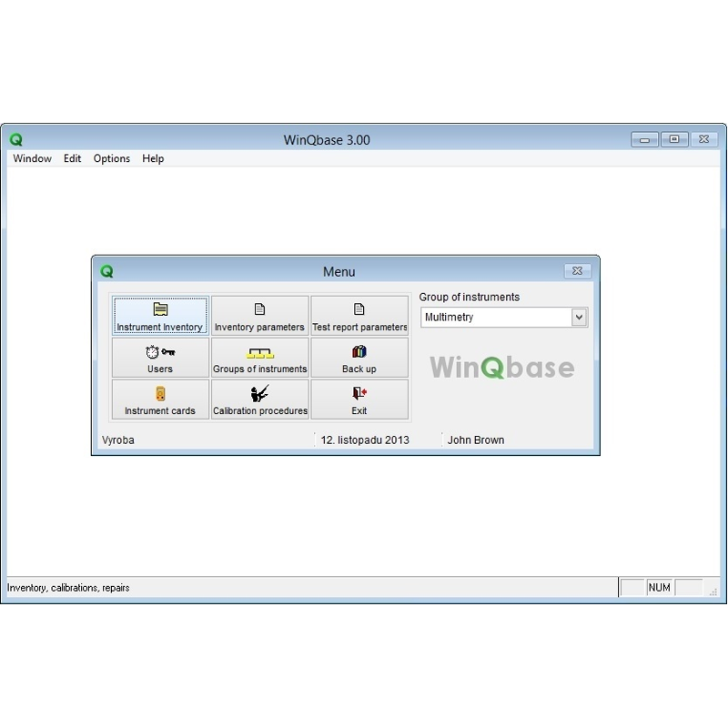Click the green Q icon in Menu dialog title
Screen dimensions: 728x728
click(106, 271)
